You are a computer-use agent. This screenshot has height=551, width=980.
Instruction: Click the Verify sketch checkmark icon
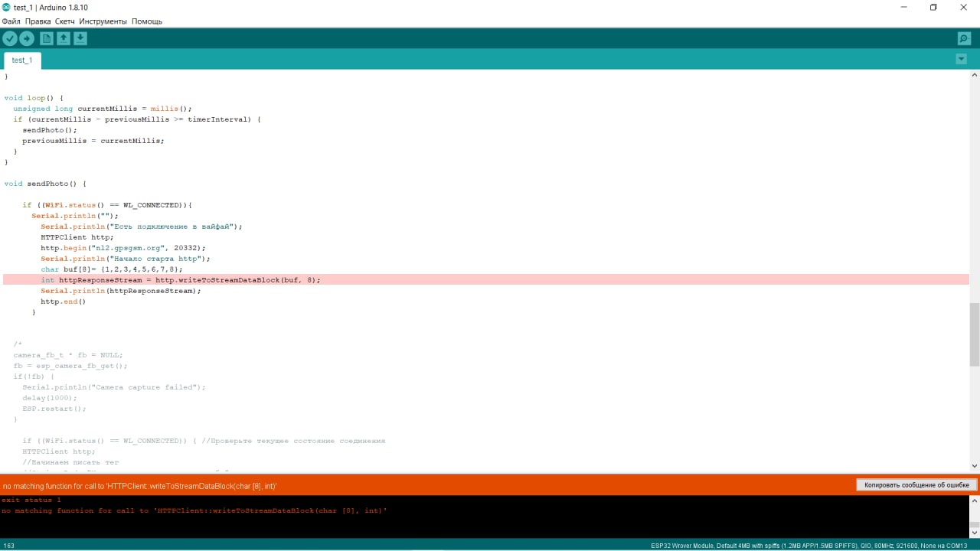coord(10,38)
